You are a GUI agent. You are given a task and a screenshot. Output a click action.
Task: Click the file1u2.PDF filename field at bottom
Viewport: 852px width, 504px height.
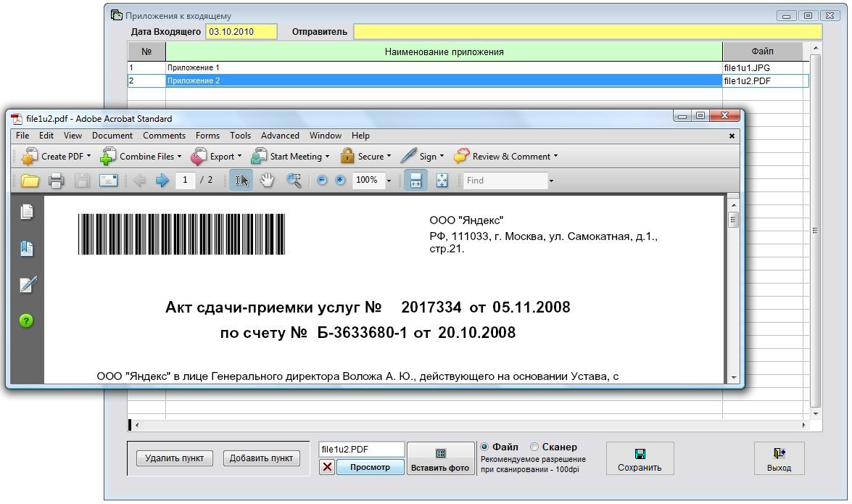[361, 449]
